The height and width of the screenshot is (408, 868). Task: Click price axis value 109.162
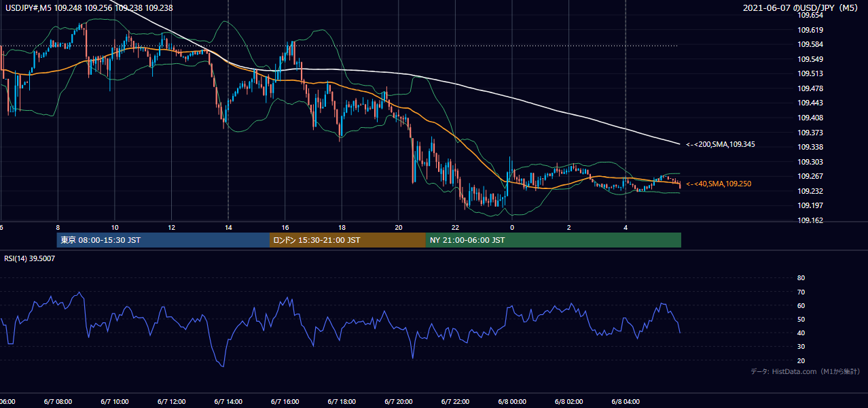tap(811, 220)
